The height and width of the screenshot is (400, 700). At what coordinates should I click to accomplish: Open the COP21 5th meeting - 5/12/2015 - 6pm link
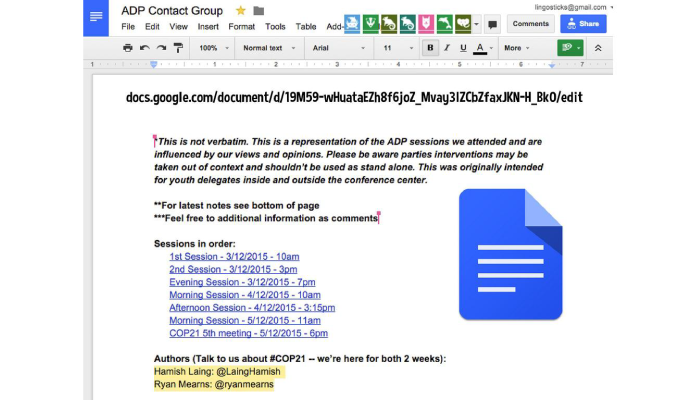point(248,333)
